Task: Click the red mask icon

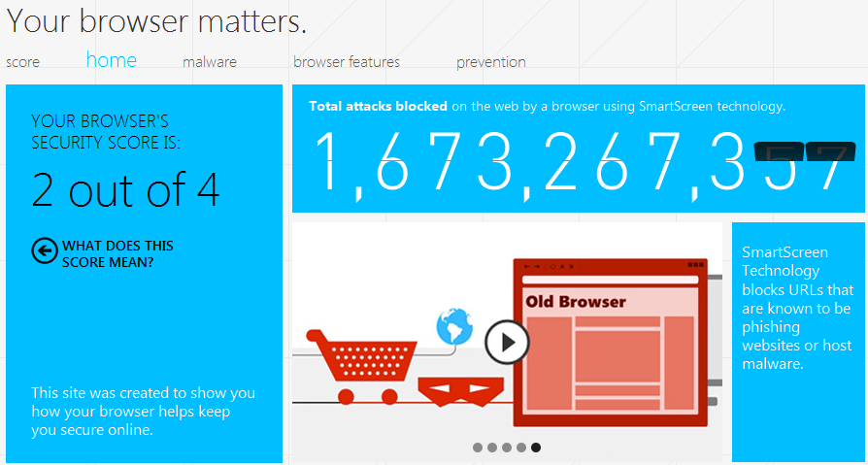Action: click(461, 388)
